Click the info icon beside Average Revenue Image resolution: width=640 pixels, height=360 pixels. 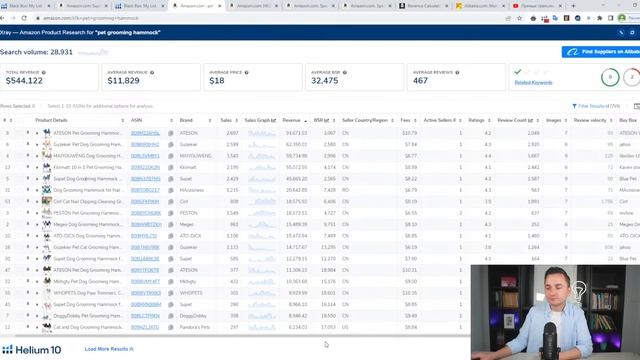point(152,72)
